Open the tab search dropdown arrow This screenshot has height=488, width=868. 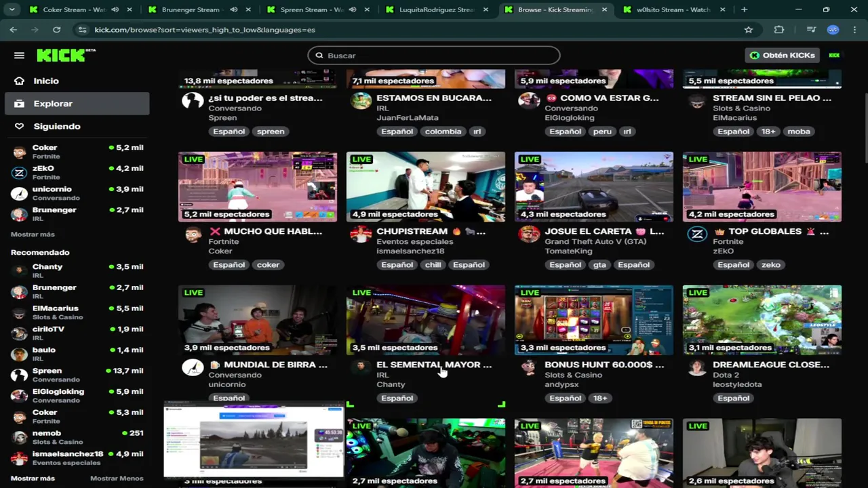click(12, 9)
